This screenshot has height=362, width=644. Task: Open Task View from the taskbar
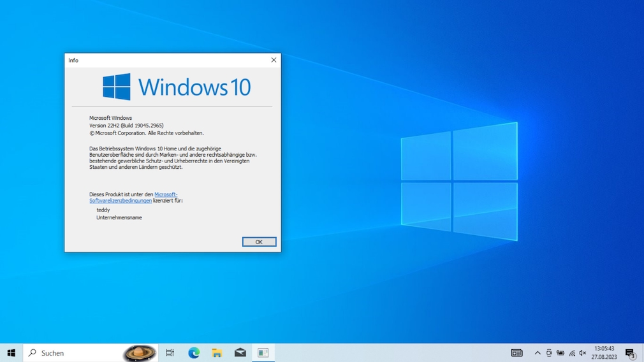coord(170,353)
